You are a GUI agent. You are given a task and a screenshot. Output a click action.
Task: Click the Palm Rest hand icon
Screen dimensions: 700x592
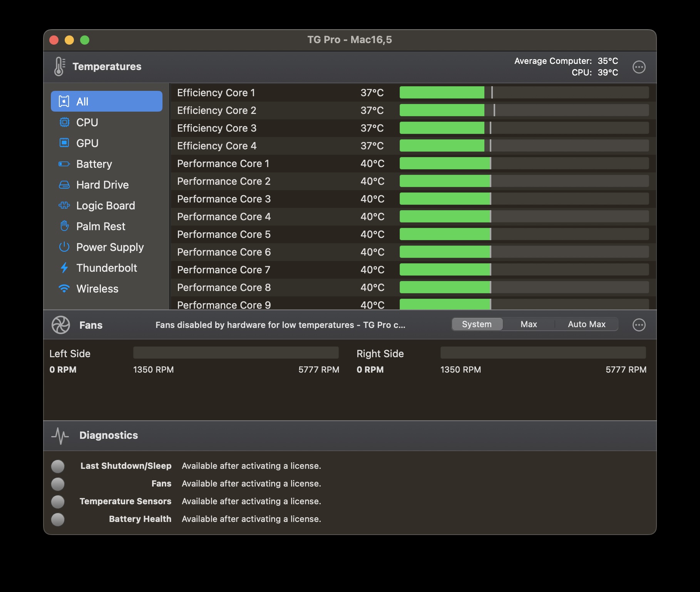(x=64, y=226)
